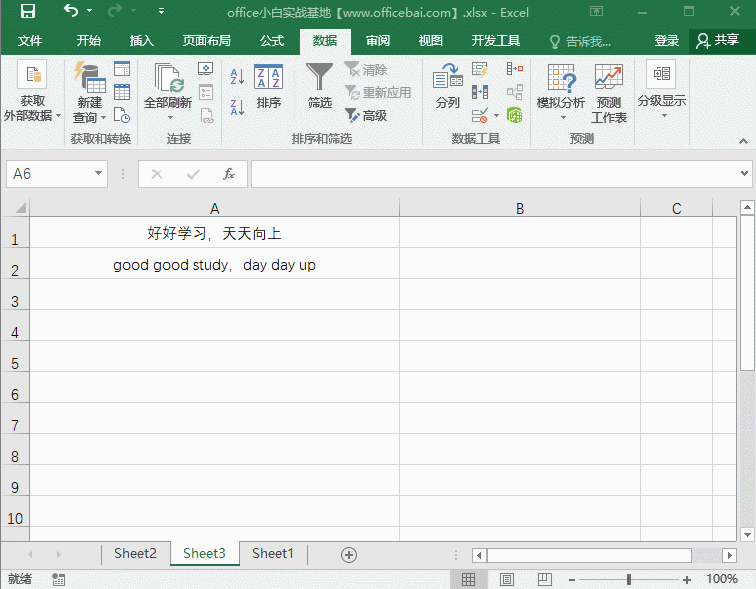Switch to the 开发工具 ribbon tab
The height and width of the screenshot is (589, 756).
(496, 41)
